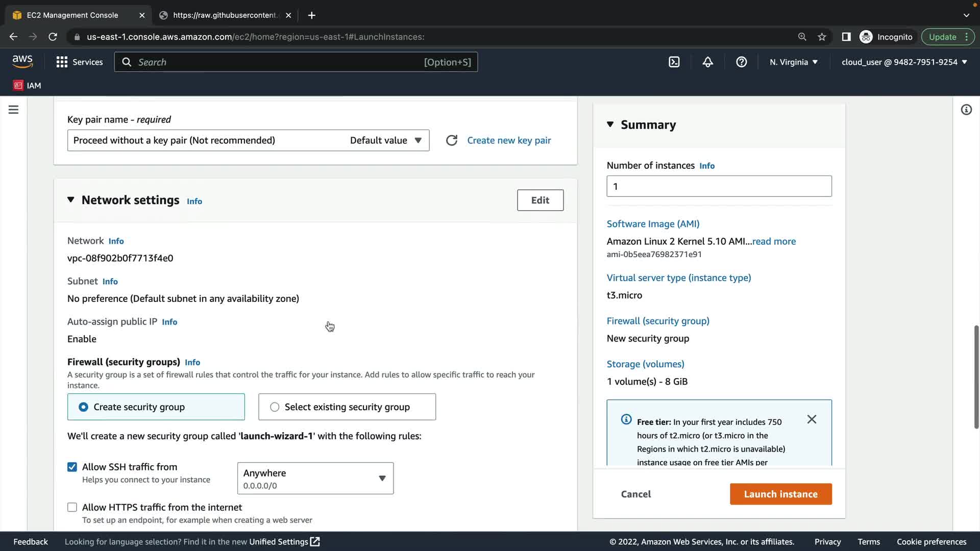Open the notifications bell
Screen dimensions: 980x551
tap(707, 62)
